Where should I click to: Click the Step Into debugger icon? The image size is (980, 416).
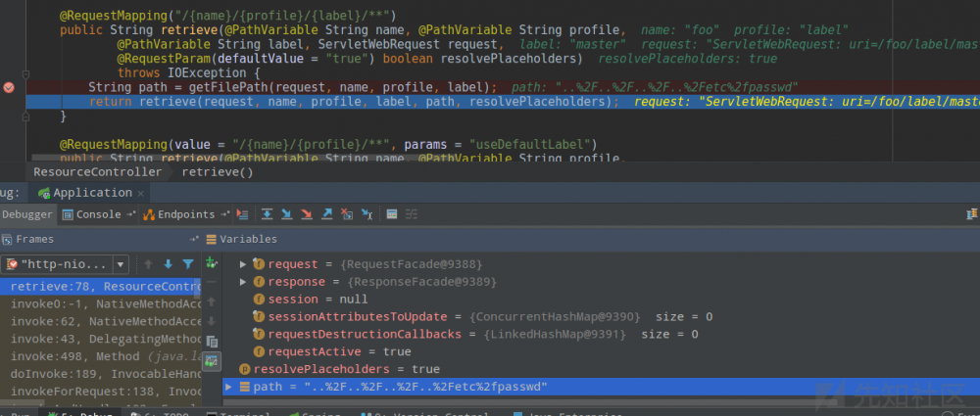pyautogui.click(x=287, y=214)
